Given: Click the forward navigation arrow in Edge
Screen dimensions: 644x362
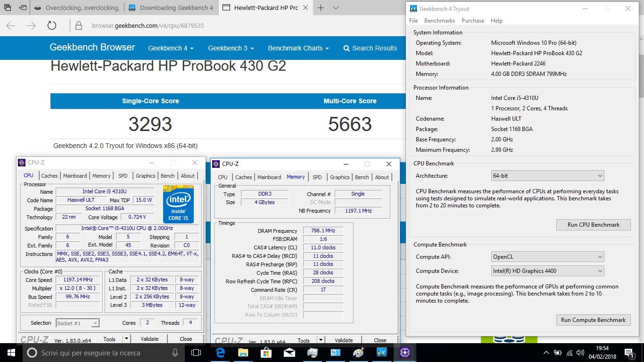Looking at the screenshot, I should [31, 26].
